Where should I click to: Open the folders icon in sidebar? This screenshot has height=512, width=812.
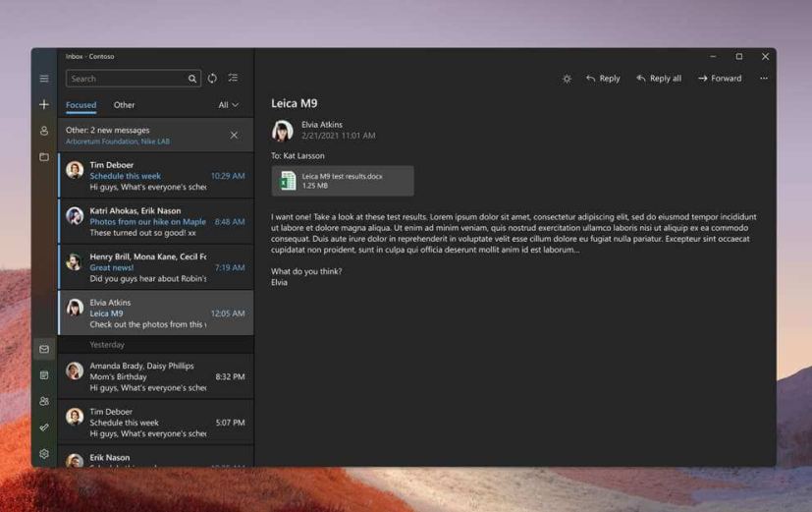pos(44,157)
